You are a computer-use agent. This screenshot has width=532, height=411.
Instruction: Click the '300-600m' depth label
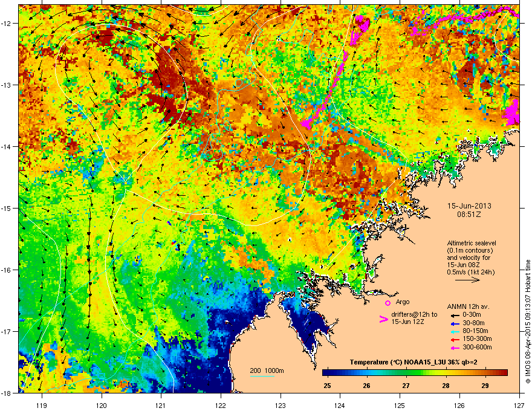click(x=477, y=347)
